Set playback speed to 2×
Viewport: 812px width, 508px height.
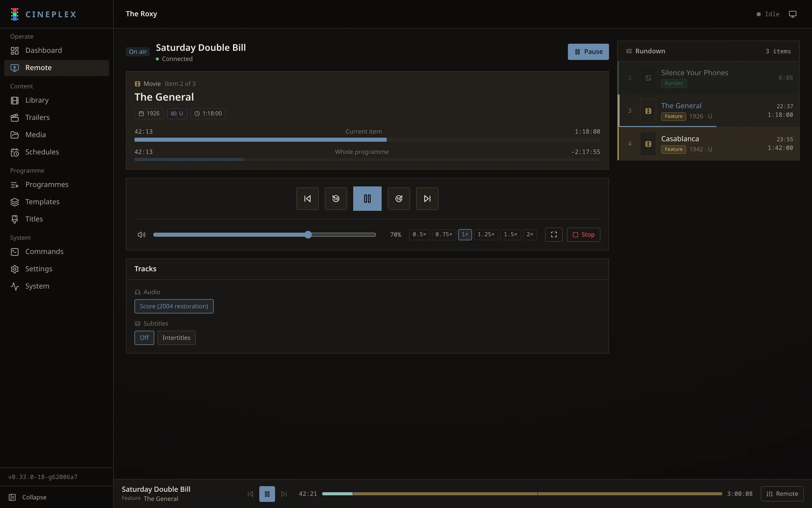pyautogui.click(x=530, y=234)
